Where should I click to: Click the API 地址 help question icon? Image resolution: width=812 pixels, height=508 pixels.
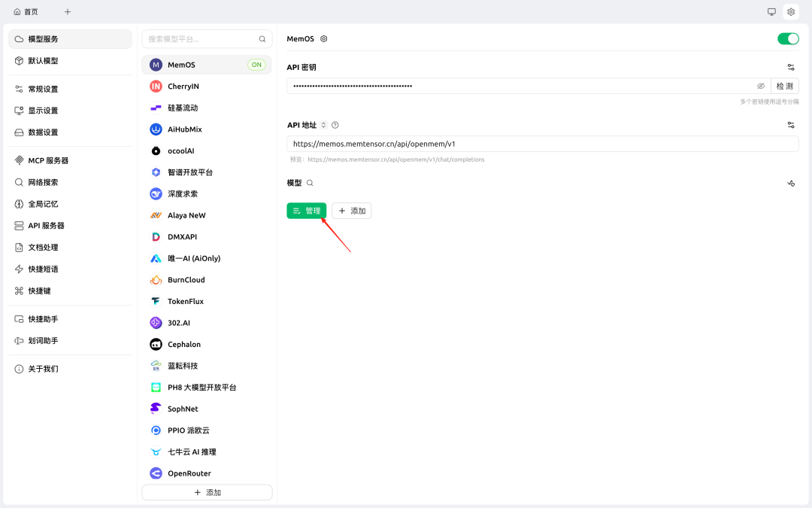click(335, 125)
